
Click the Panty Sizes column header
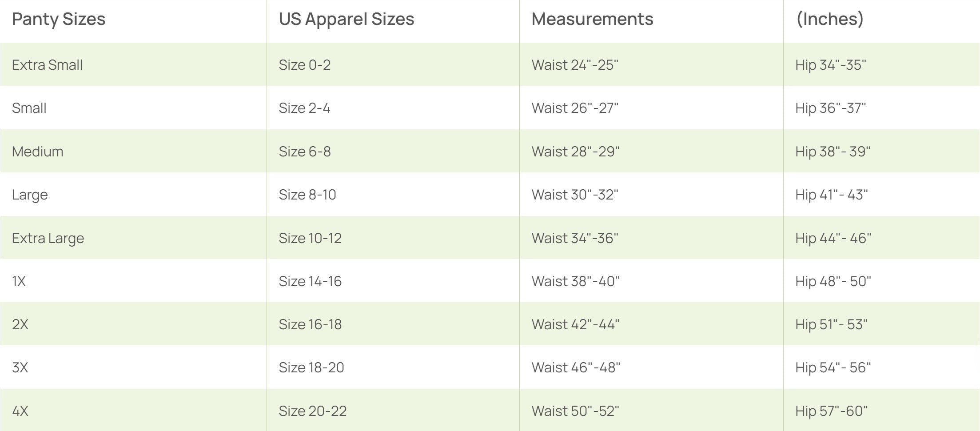pos(59,19)
